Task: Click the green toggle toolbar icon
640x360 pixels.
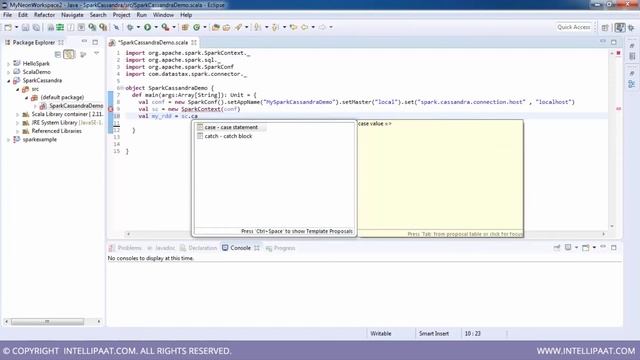Action: click(60, 27)
